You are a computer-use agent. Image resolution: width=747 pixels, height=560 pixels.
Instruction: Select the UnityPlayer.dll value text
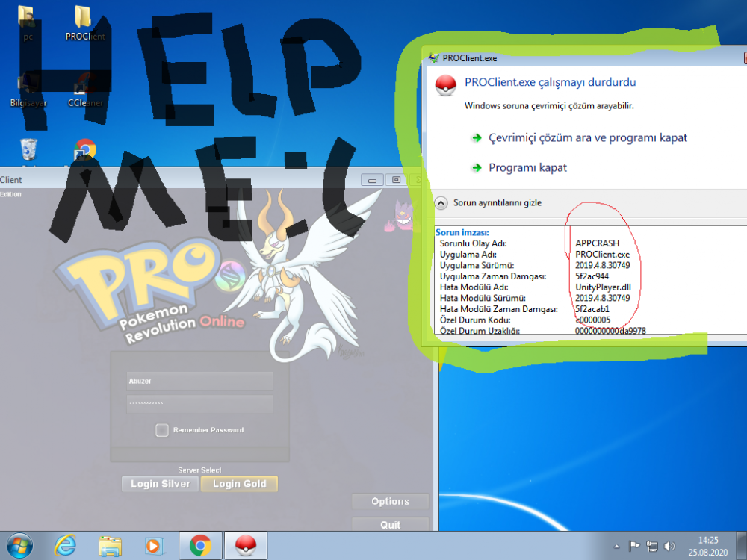(x=603, y=287)
